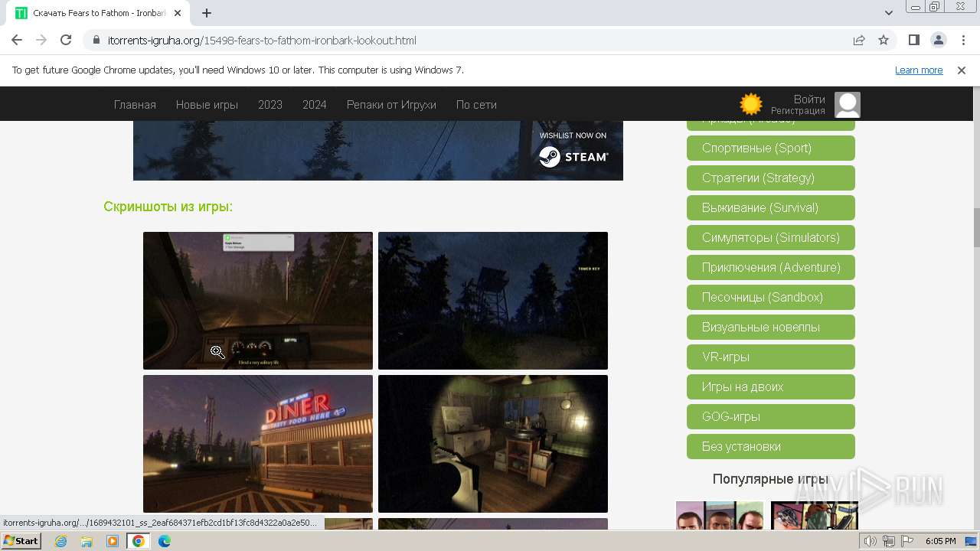Close the Fears to Fathom tab
Screen dimensions: 980x551
tap(178, 13)
